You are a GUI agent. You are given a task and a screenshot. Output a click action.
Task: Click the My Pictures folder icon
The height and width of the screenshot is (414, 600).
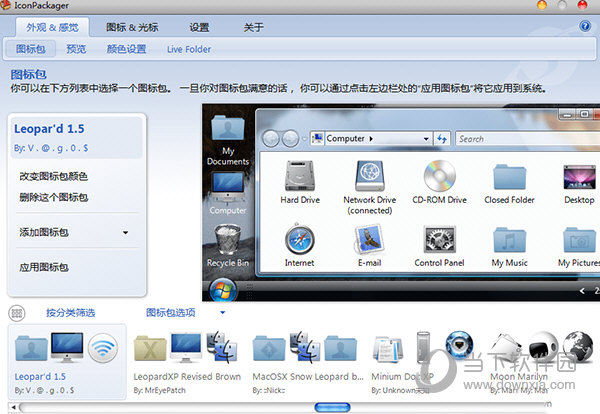(x=579, y=240)
